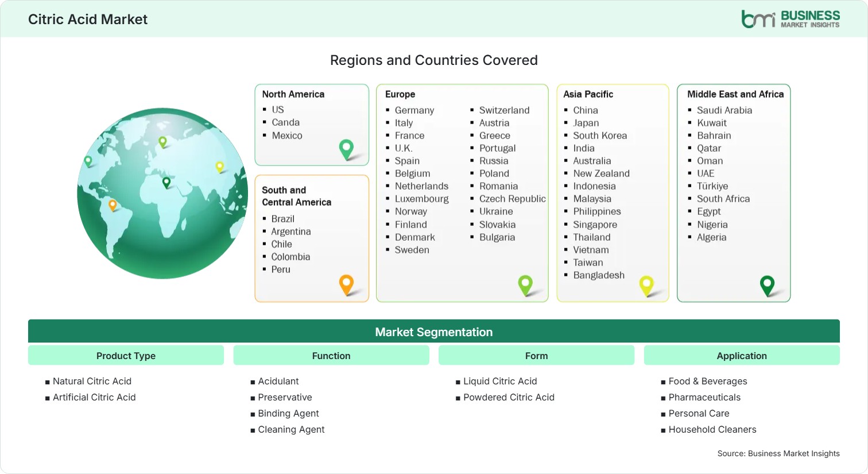Click Luxembourg in the Europe list
868x474 pixels.
click(x=422, y=199)
